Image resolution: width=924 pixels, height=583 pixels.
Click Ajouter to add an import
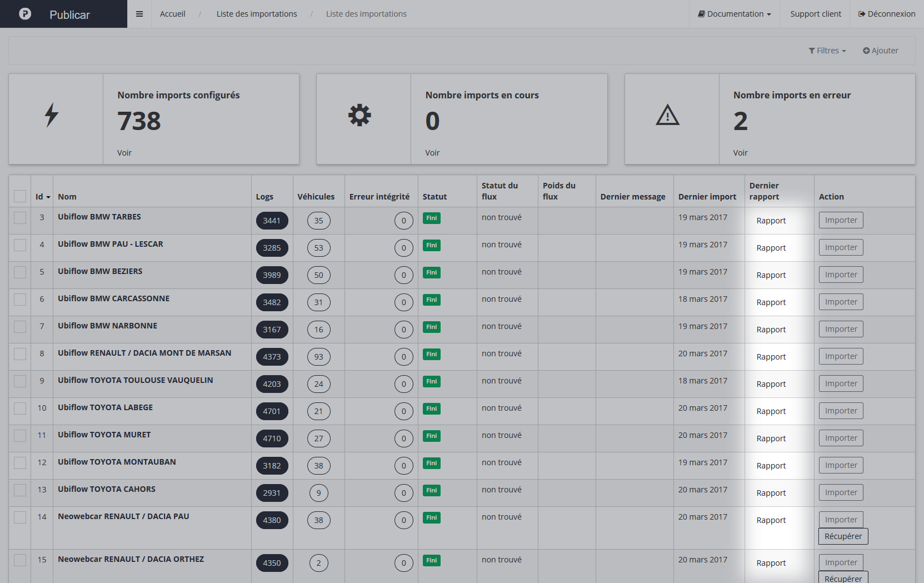click(x=880, y=51)
